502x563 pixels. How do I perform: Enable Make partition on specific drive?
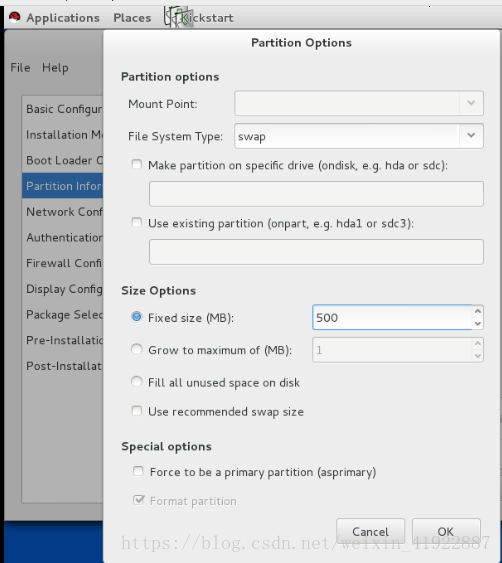[136, 165]
